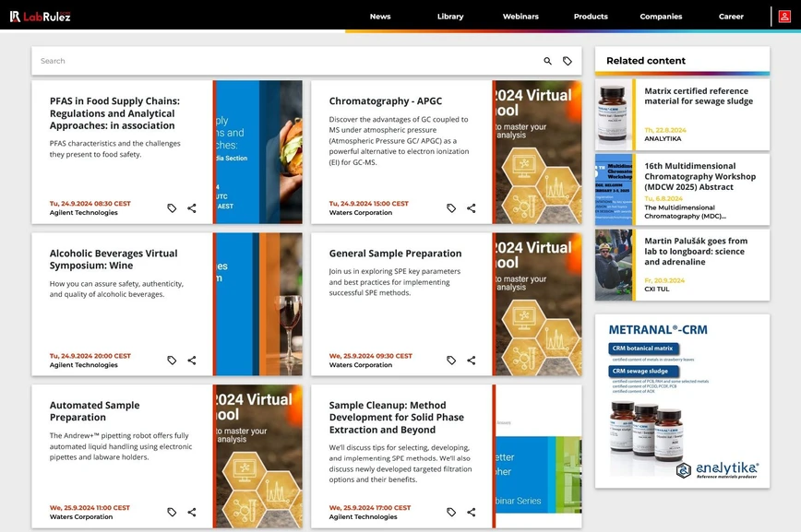Open Alcoholic Beverages Virtual Symposium: Wine title
Viewport: 801px width, 532px height.
point(114,259)
